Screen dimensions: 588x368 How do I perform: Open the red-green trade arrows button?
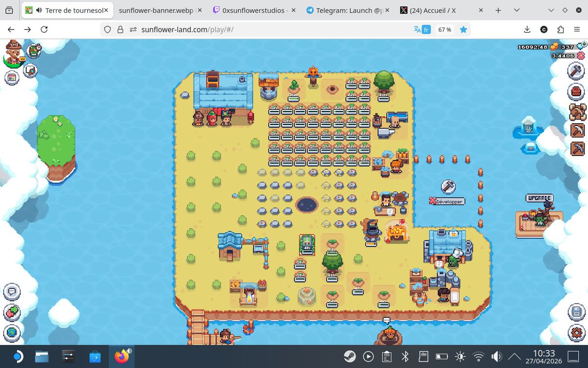pyautogui.click(x=12, y=312)
